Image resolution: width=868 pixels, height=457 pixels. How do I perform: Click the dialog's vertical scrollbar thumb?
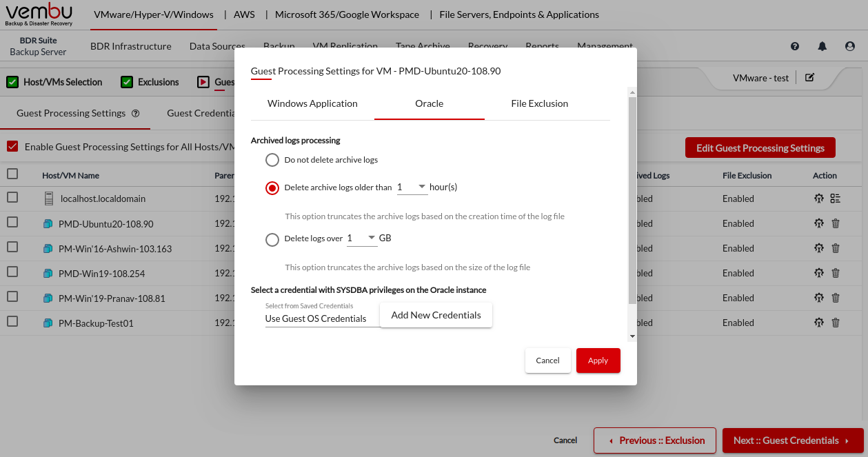click(632, 200)
